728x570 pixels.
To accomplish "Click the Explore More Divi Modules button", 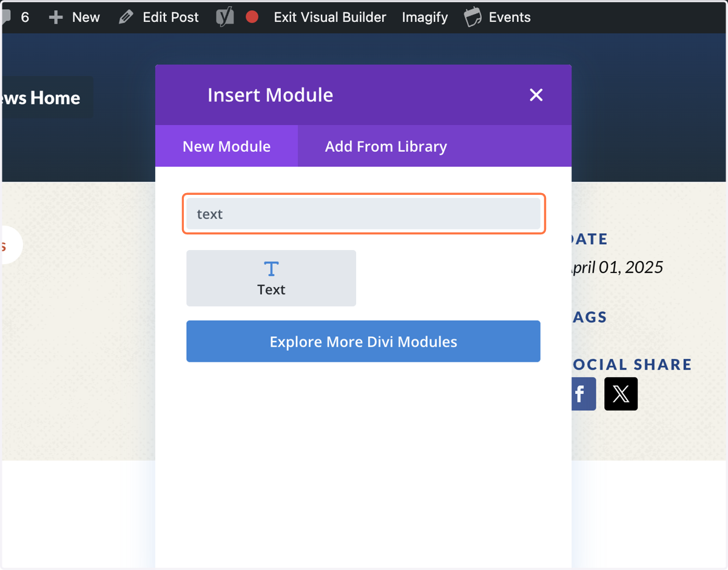I will [363, 341].
